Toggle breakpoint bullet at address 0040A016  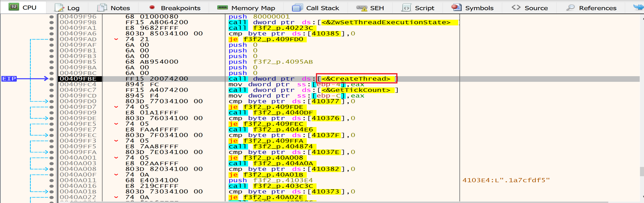pyautogui.click(x=51, y=186)
